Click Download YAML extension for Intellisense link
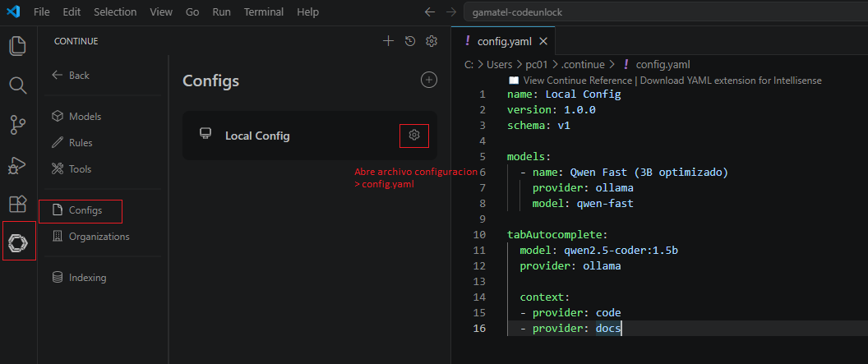 [x=731, y=81]
